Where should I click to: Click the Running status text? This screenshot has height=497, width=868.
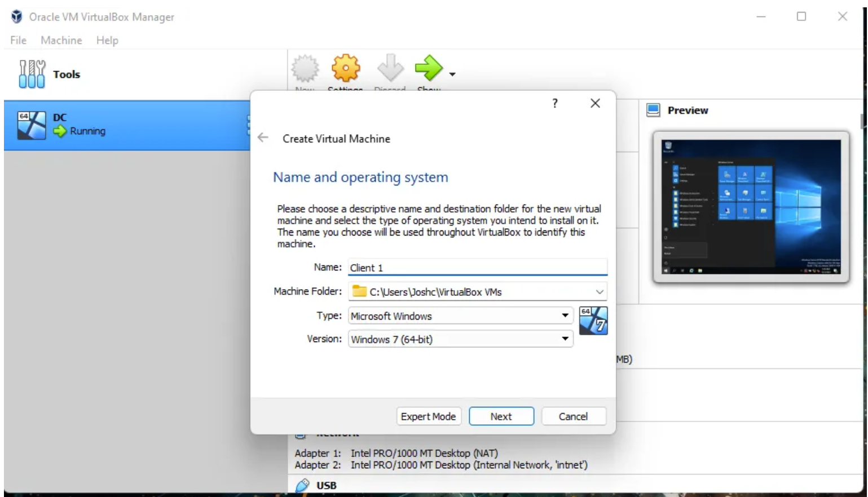(88, 131)
